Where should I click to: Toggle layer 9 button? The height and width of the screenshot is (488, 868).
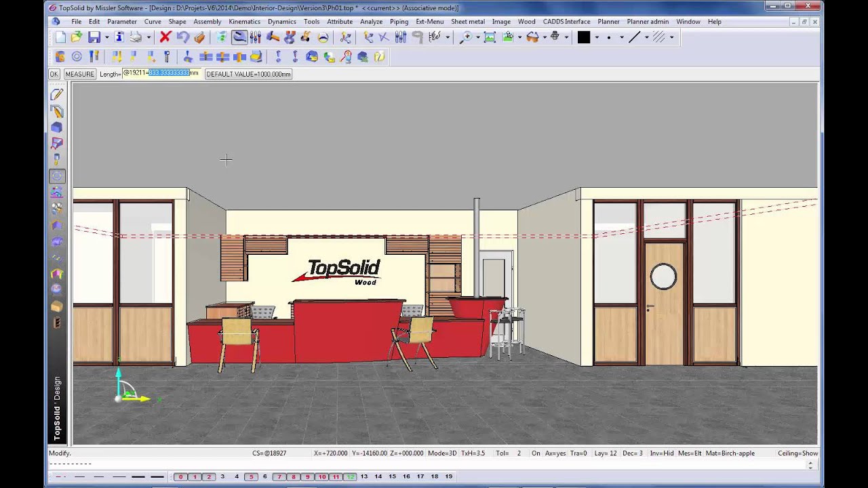[308, 477]
